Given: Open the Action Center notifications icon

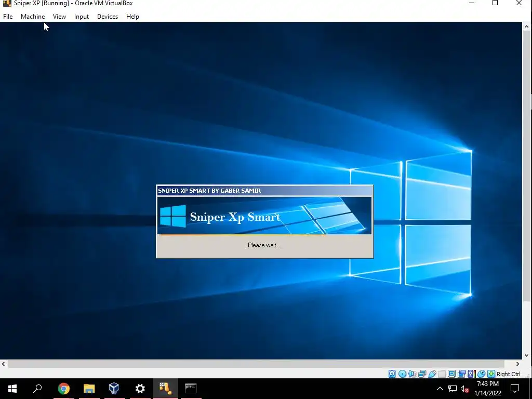Looking at the screenshot, I should (515, 389).
